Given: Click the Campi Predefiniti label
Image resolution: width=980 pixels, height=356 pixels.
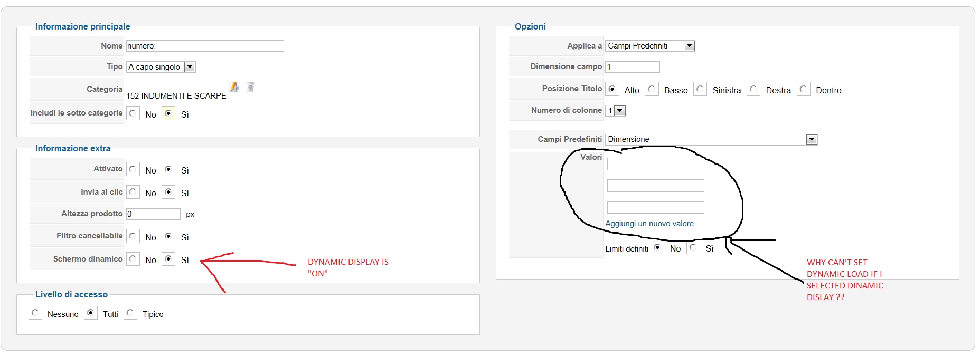Looking at the screenshot, I should tap(570, 139).
